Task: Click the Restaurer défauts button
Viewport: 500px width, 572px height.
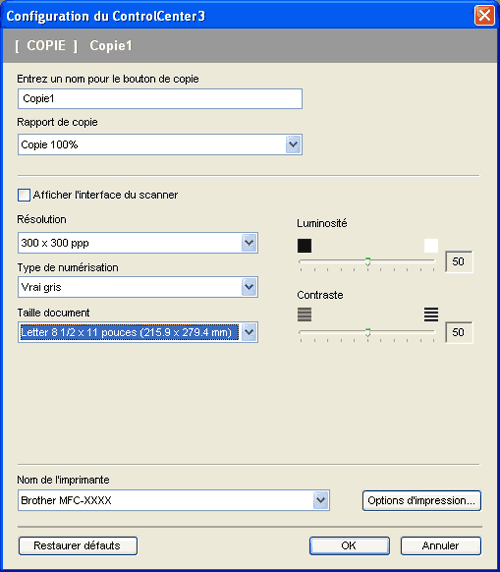Action: pyautogui.click(x=78, y=546)
